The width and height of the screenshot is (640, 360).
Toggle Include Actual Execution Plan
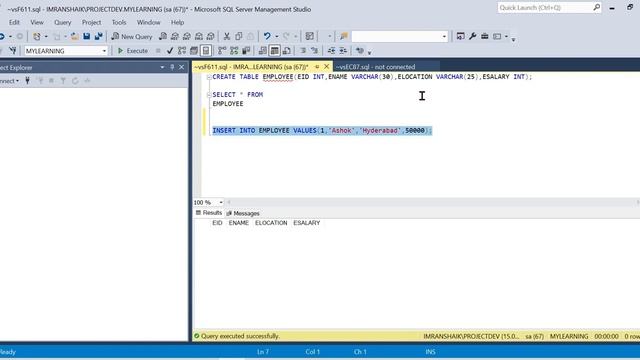tap(222, 51)
